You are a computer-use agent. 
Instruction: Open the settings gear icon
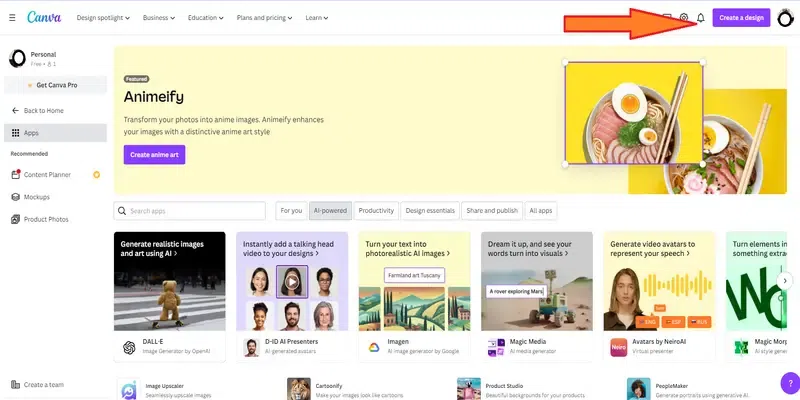point(684,18)
